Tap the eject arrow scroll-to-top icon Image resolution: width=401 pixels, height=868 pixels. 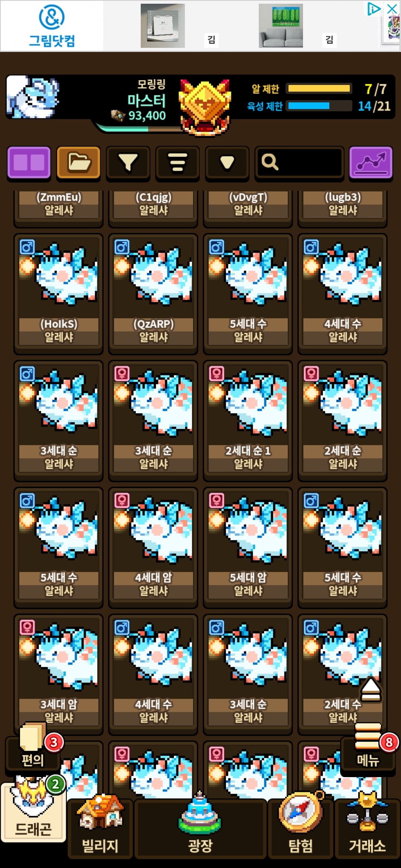pyautogui.click(x=371, y=690)
